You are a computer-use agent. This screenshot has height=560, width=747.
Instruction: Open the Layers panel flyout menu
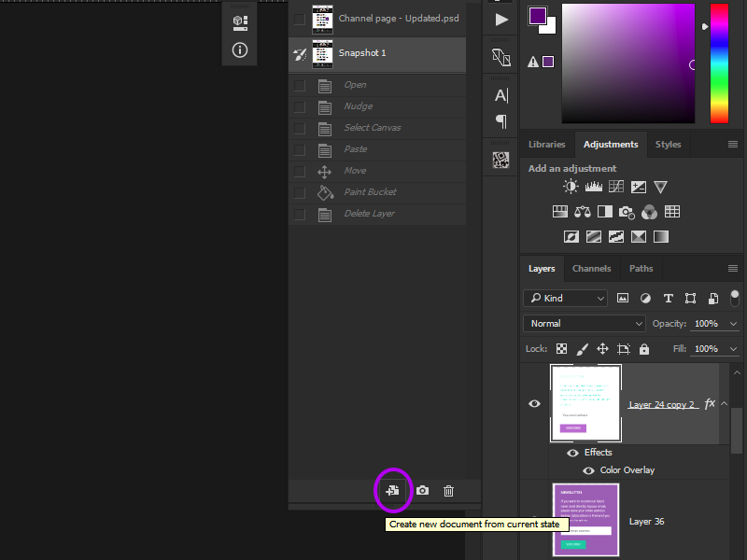pos(733,269)
